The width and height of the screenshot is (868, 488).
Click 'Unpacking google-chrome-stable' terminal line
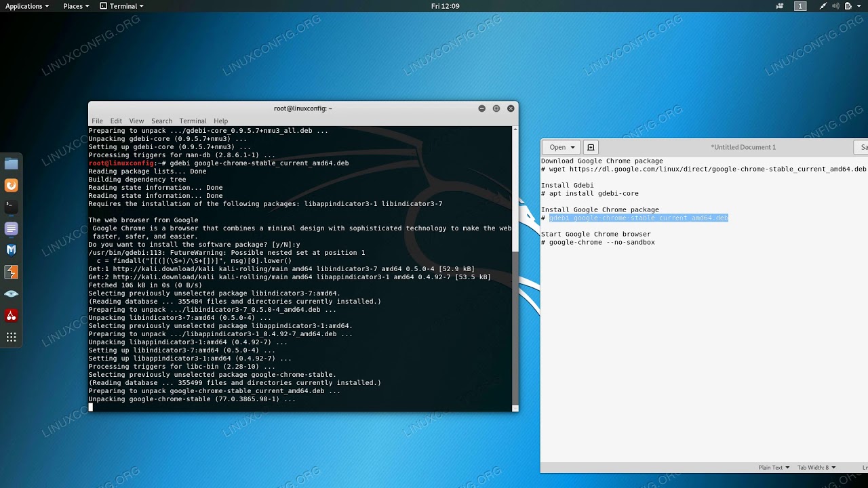(192, 399)
